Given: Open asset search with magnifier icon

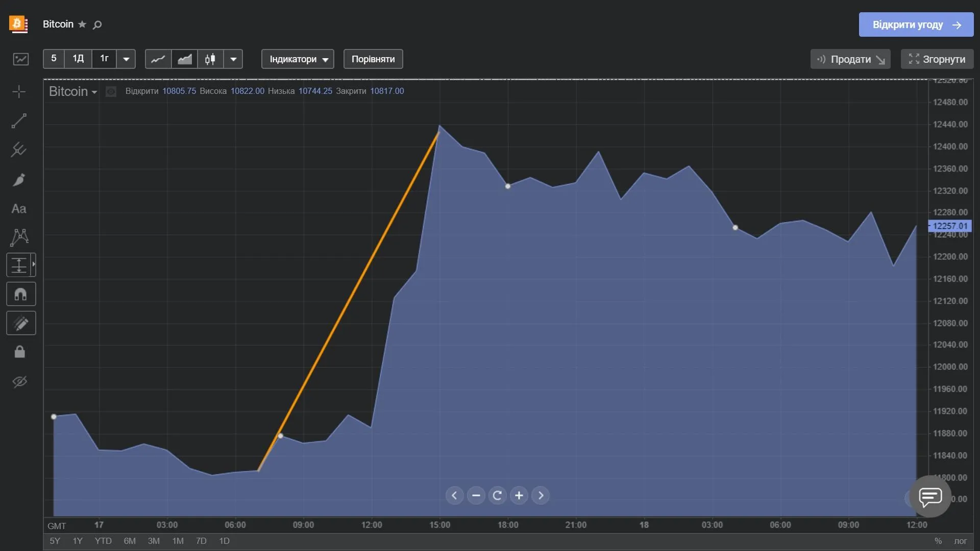Looking at the screenshot, I should (x=97, y=24).
